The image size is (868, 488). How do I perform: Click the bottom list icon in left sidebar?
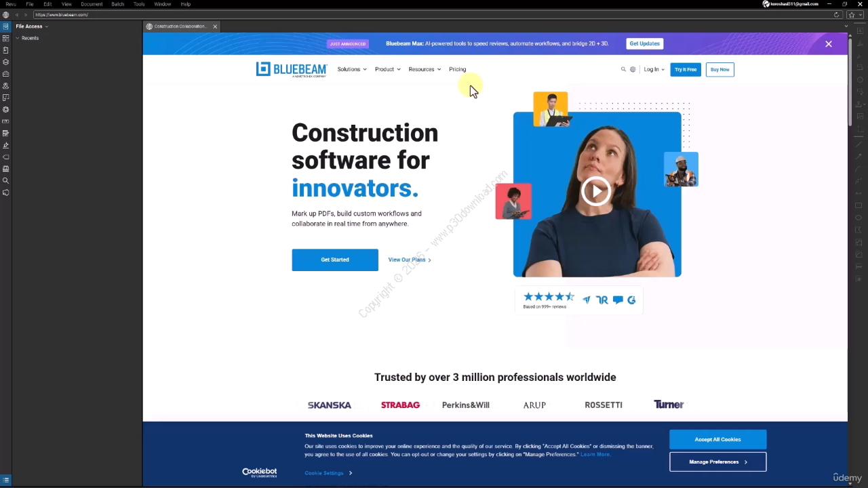click(5, 480)
